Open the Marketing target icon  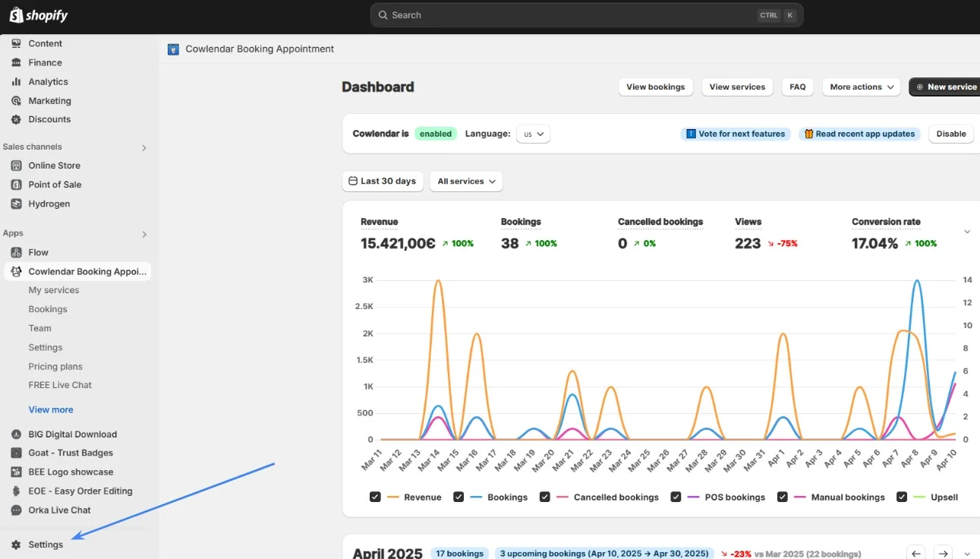[16, 100]
